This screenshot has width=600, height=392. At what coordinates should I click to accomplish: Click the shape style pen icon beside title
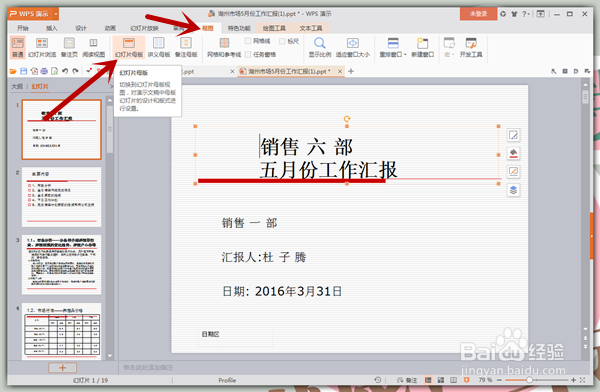pos(514,135)
